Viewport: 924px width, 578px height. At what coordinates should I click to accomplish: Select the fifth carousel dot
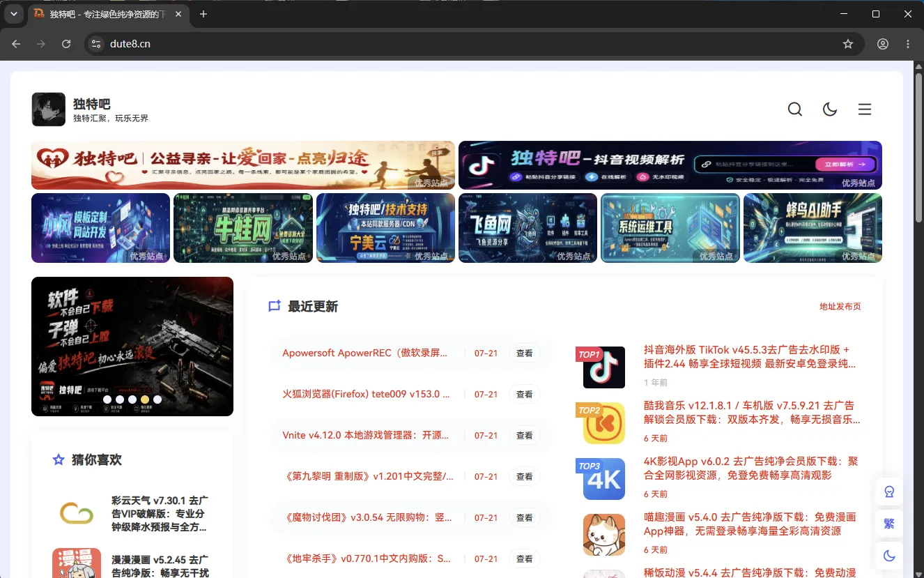pyautogui.click(x=157, y=400)
